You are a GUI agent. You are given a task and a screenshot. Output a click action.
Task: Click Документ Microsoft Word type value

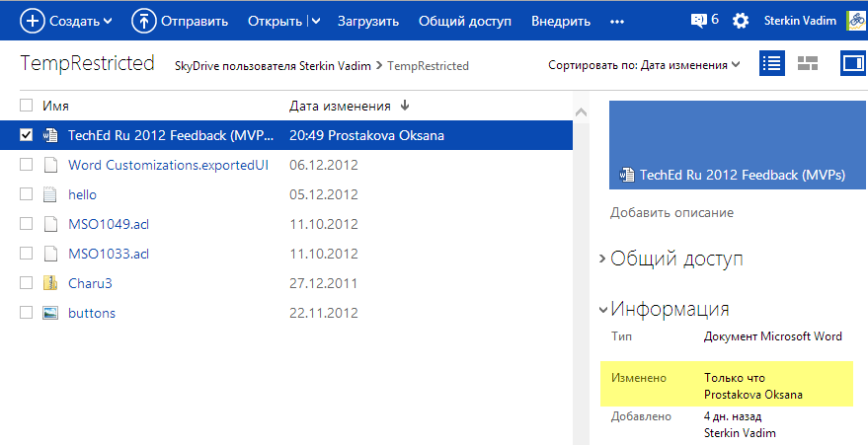[x=773, y=336]
